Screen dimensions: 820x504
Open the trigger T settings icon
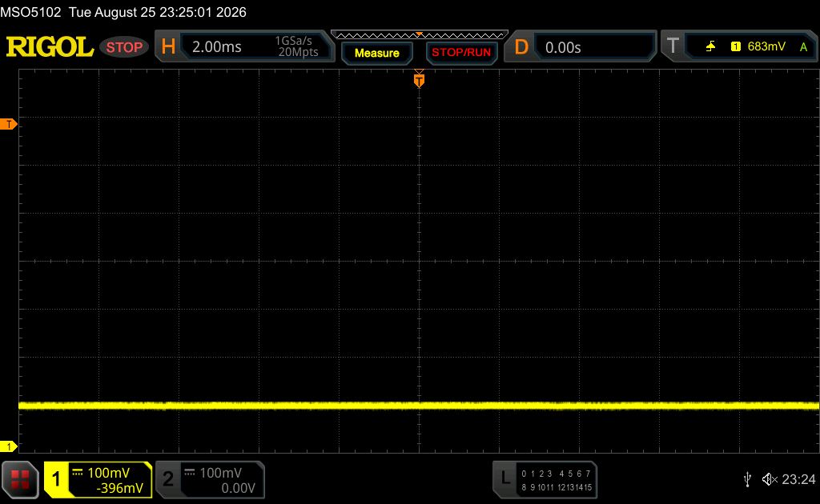tap(673, 46)
